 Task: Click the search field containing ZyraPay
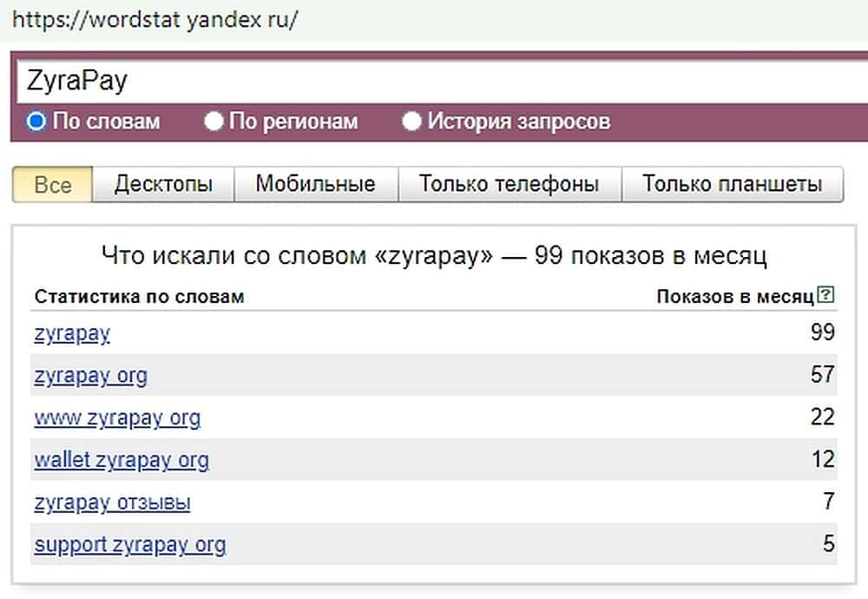pos(434,82)
